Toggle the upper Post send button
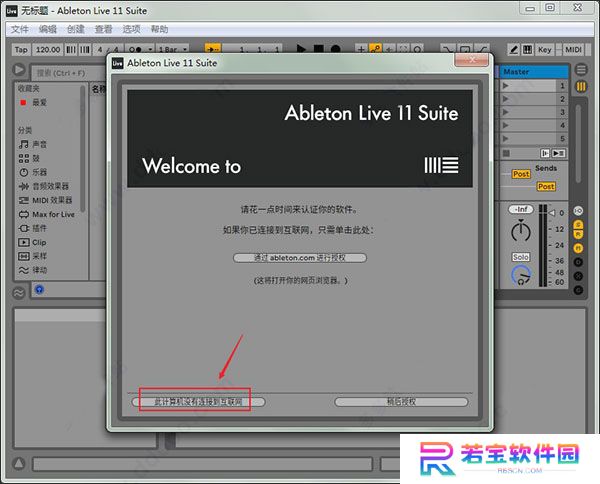Image resolution: width=600 pixels, height=484 pixels. [521, 174]
